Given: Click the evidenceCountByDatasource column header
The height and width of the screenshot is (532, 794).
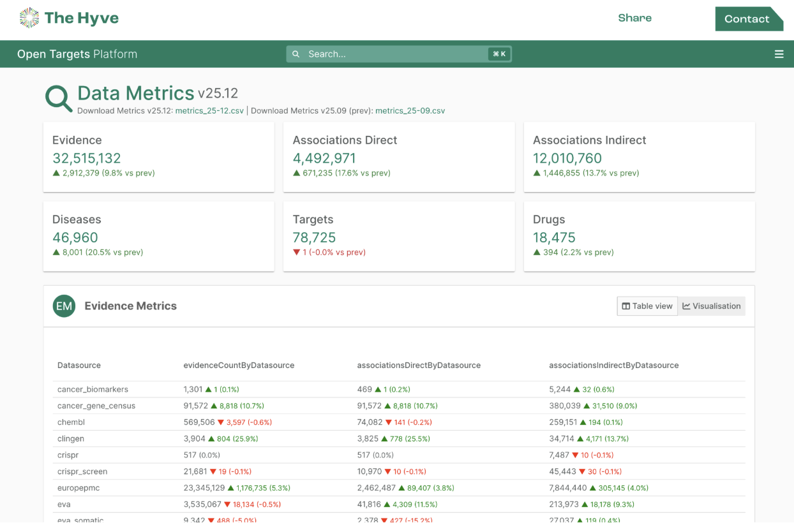Looking at the screenshot, I should coord(239,366).
